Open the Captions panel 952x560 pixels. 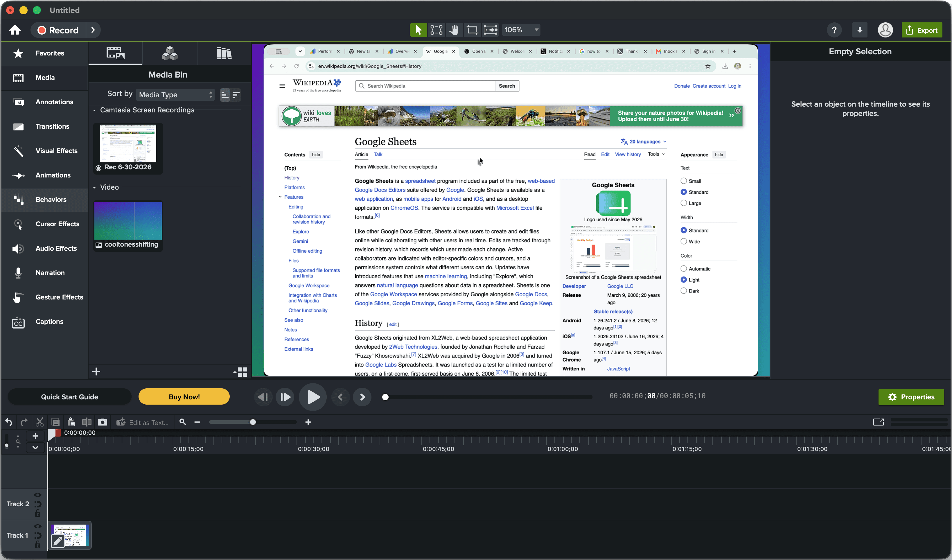point(44,322)
